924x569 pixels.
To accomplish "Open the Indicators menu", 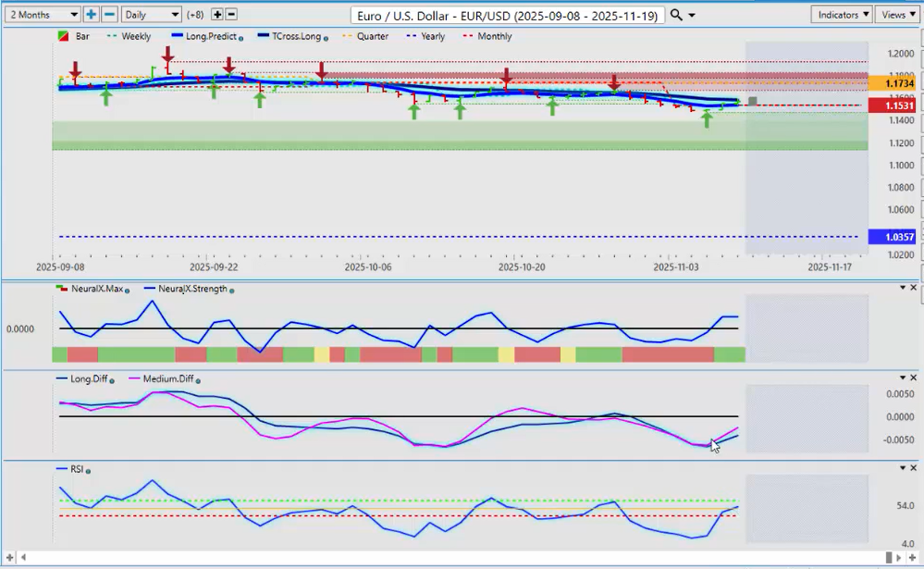I will (x=842, y=15).
